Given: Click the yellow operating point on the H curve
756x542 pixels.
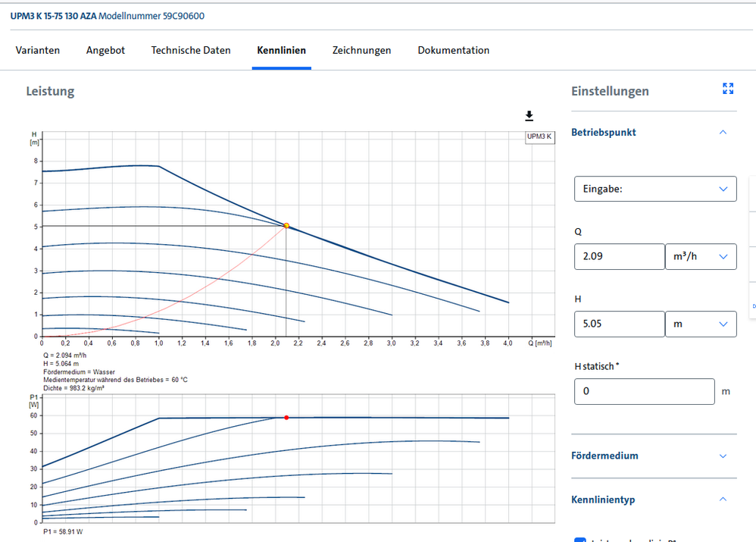Looking at the screenshot, I should coord(286,226).
